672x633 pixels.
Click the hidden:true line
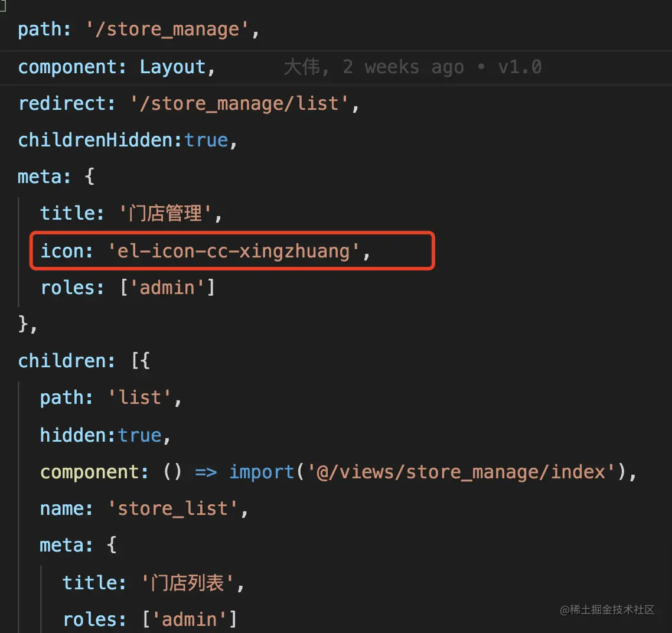click(x=106, y=435)
